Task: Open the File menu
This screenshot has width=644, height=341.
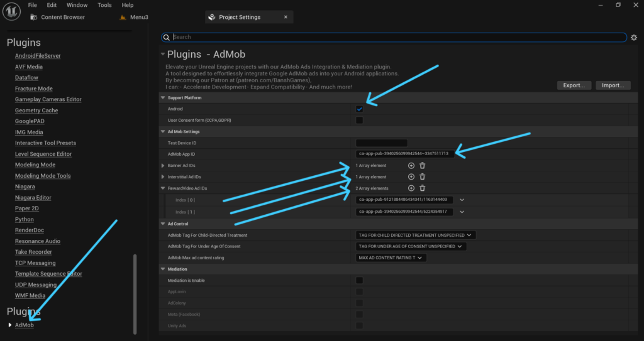Action: click(33, 5)
